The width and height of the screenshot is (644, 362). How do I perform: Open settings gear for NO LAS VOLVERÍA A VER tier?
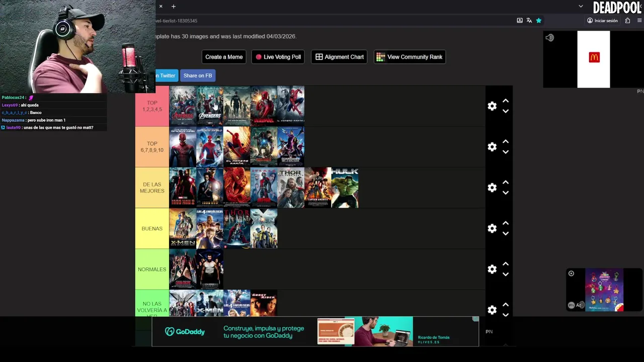click(492, 310)
